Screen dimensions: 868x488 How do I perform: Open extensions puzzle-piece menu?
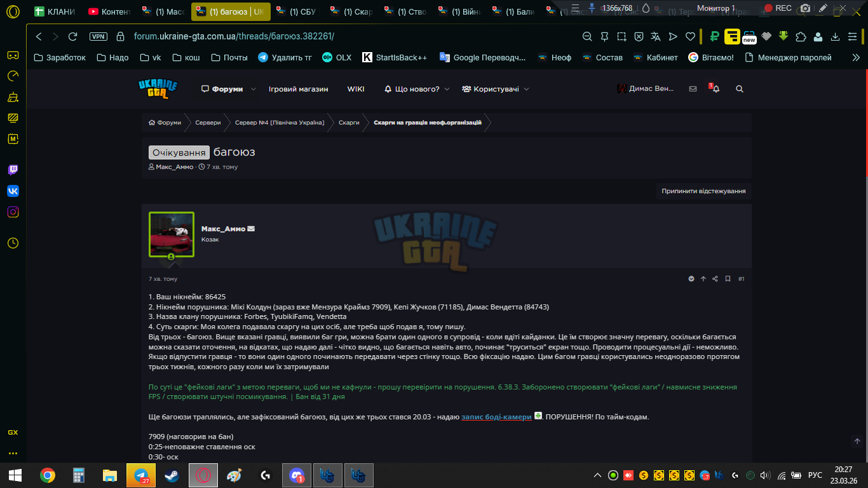click(x=801, y=36)
